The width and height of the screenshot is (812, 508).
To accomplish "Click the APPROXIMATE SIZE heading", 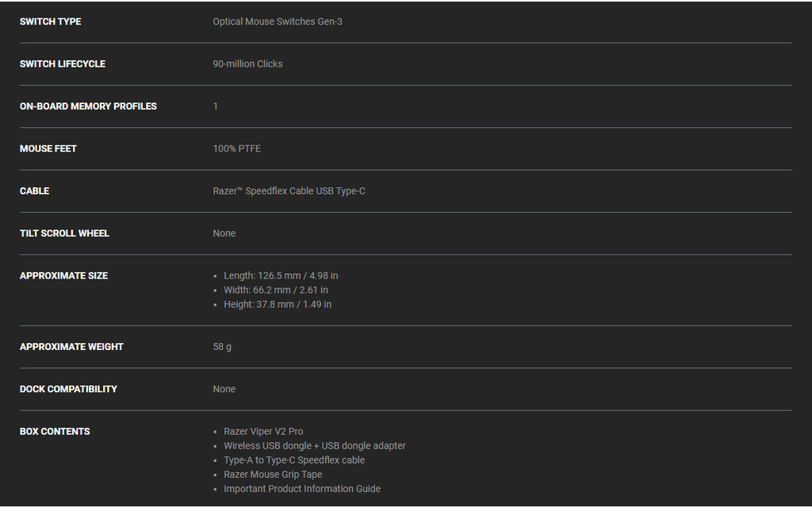I will 63,275.
